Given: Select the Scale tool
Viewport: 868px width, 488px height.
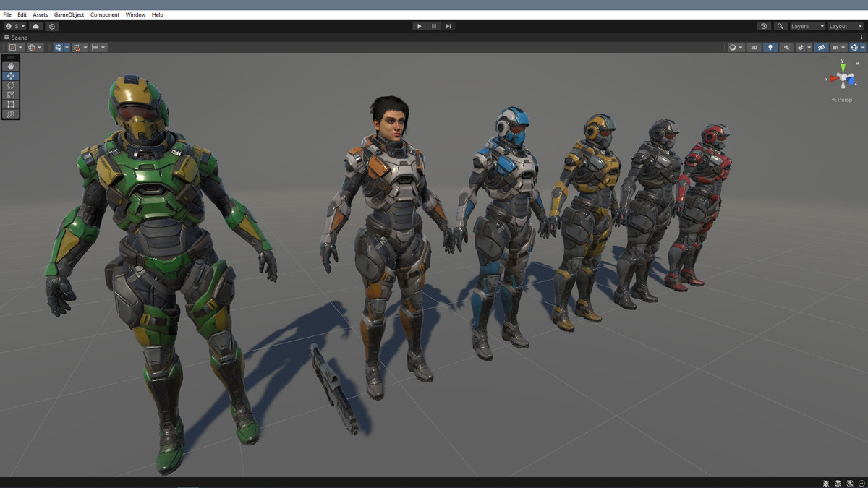Looking at the screenshot, I should (11, 95).
